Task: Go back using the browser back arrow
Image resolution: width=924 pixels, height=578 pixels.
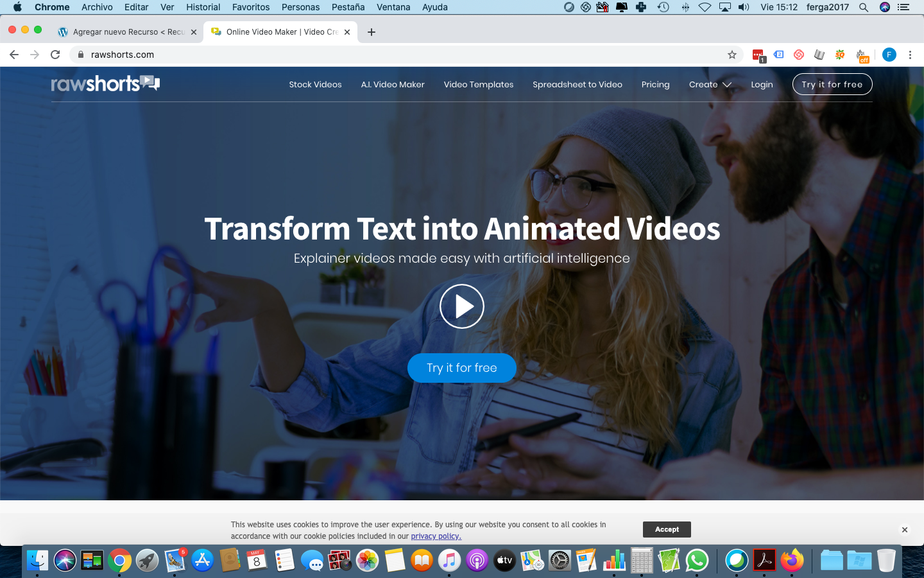Action: [14, 55]
